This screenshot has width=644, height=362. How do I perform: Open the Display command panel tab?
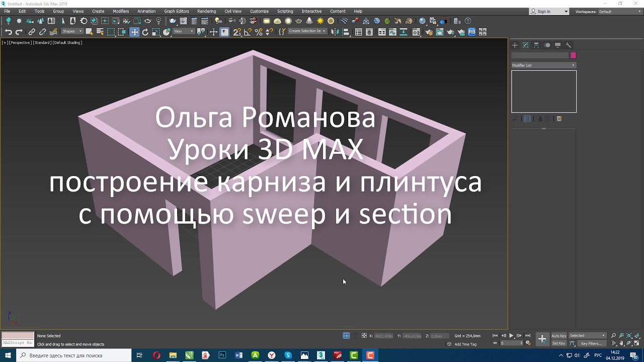point(558,45)
